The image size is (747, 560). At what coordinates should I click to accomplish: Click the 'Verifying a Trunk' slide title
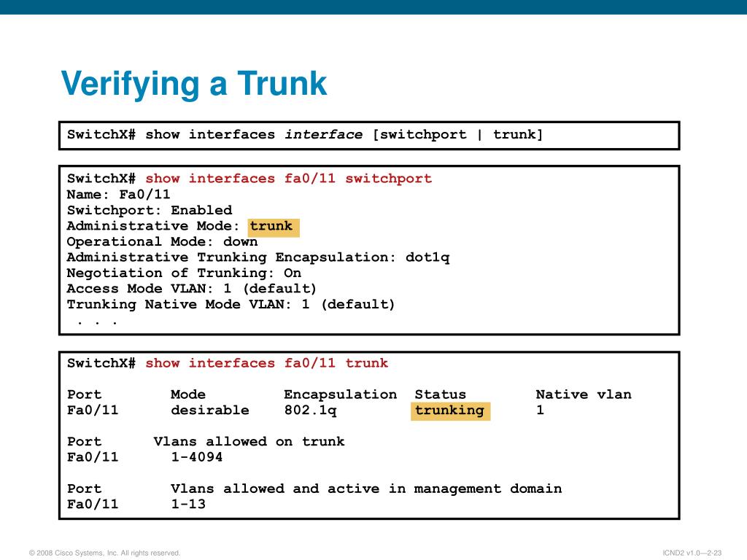194,85
